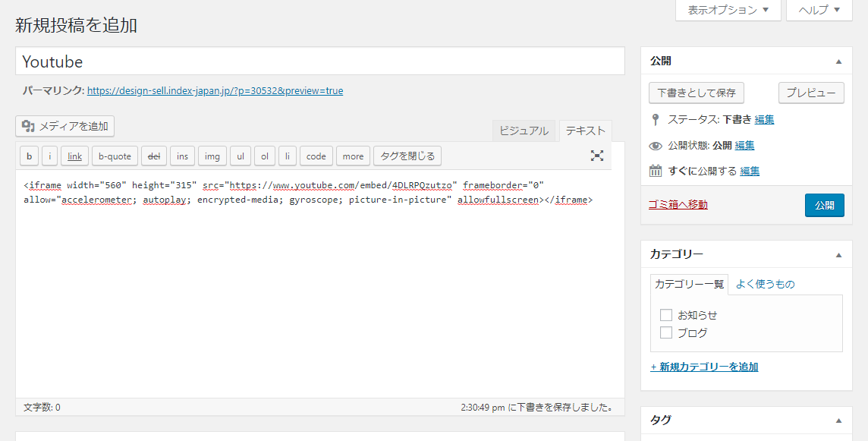Save post with 下書きとして保存 button

(x=697, y=93)
